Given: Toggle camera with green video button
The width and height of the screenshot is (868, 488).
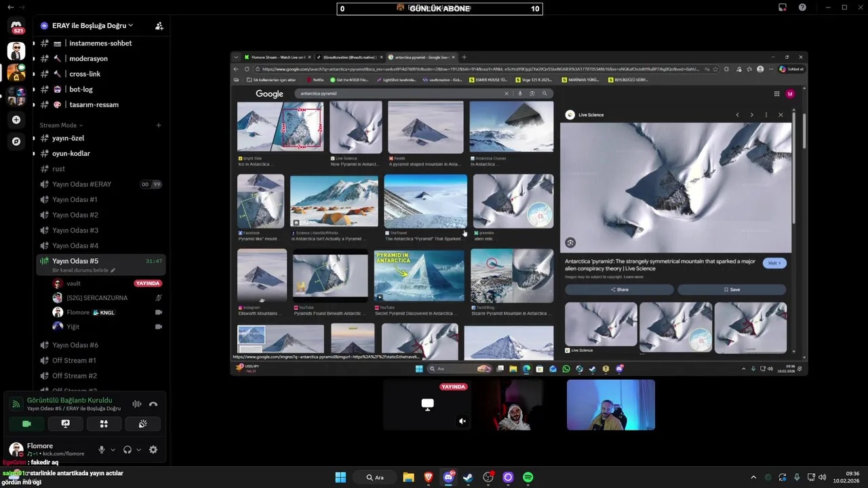Looking at the screenshot, I should pyautogui.click(x=26, y=424).
